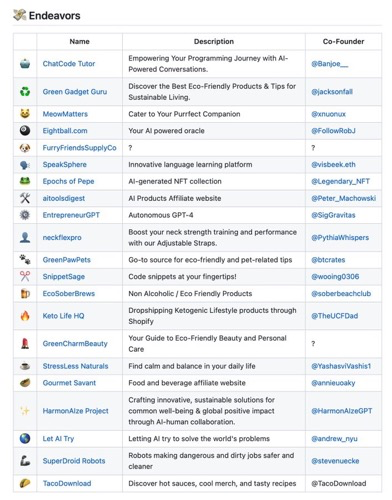Screen dimensions: 392x500
Task: Click the recycle icon beside Green Gadget Guru
Action: pyautogui.click(x=25, y=92)
